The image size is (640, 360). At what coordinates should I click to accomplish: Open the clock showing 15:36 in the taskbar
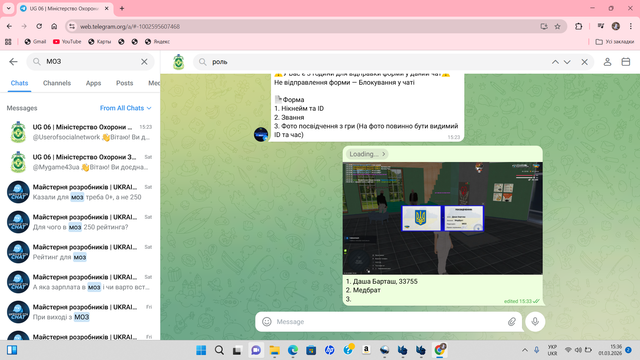tap(610, 350)
